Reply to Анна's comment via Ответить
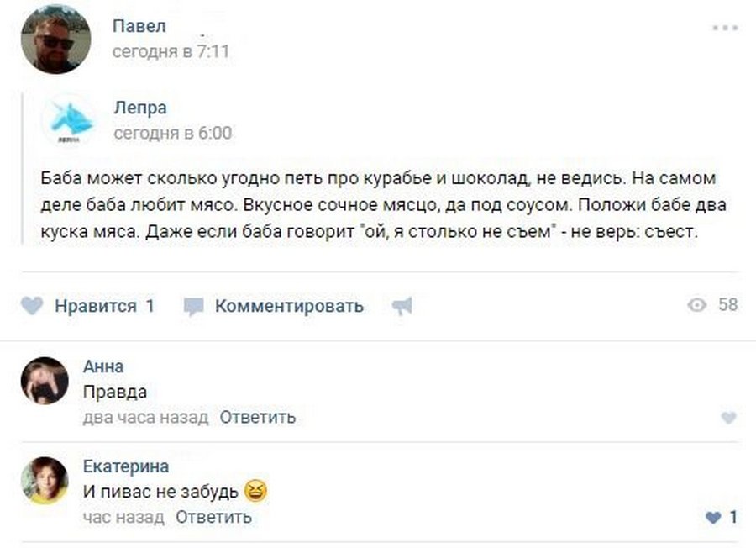The image size is (756, 548). point(258,417)
